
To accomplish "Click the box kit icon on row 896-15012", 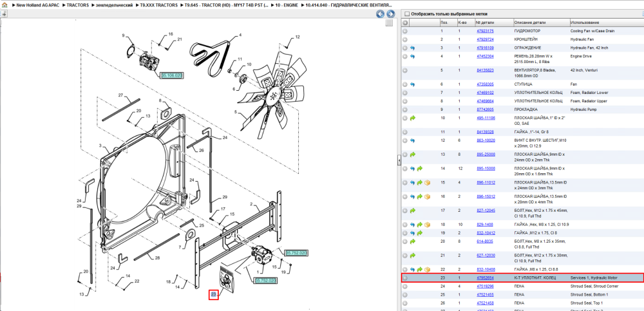I will point(427,196).
